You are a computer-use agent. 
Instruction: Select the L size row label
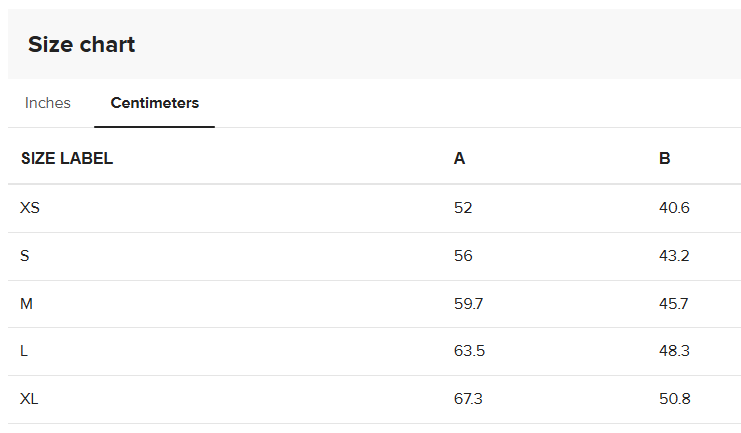click(24, 351)
